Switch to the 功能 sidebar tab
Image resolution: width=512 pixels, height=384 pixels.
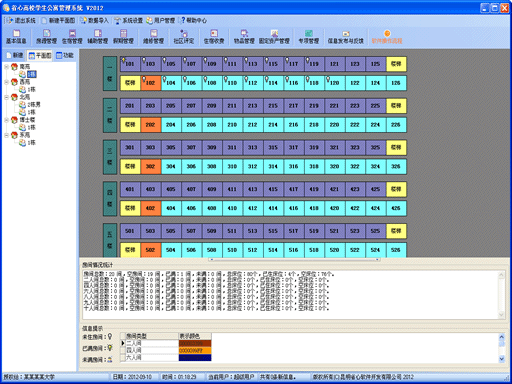click(65, 55)
